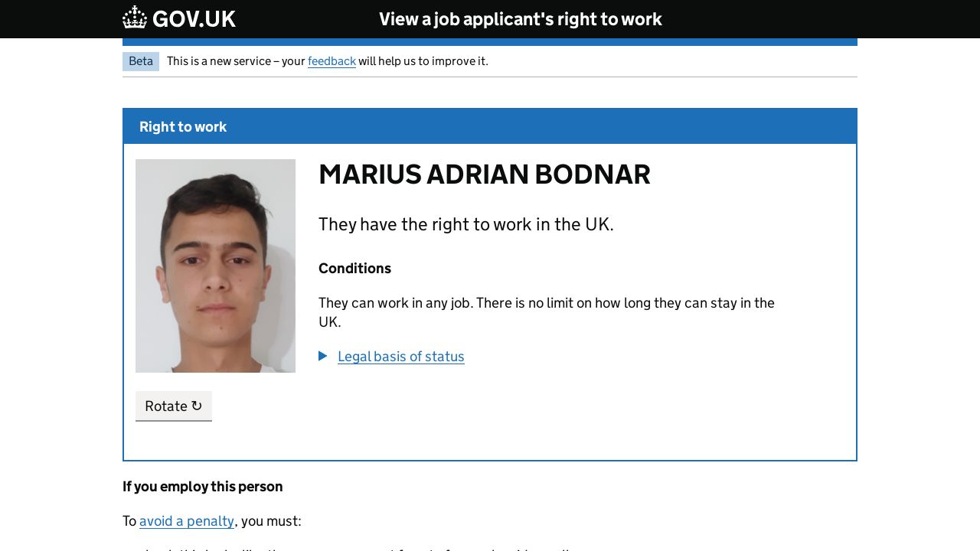This screenshot has width=980, height=551.
Task: Open the 'View a job applicant's right to work' header link
Action: (520, 19)
